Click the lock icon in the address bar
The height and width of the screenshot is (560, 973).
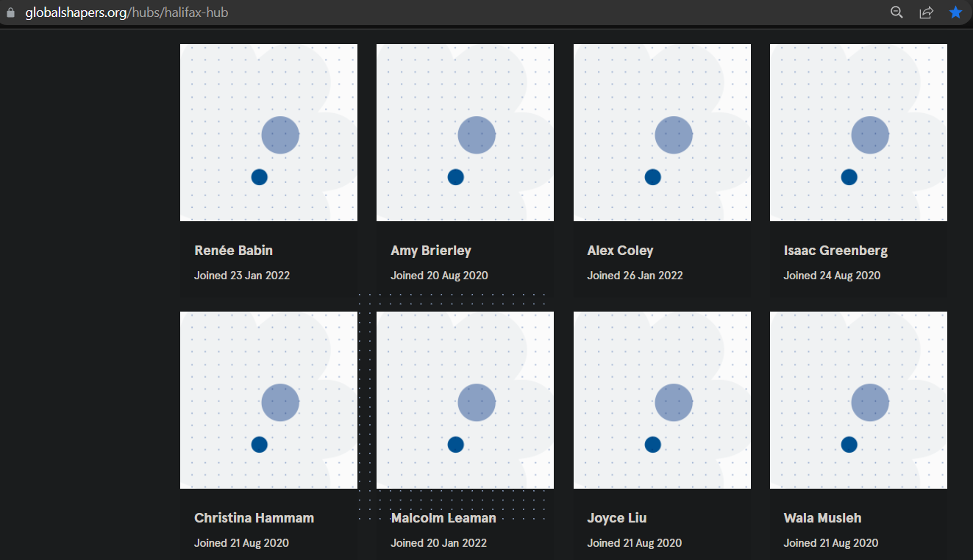click(x=10, y=12)
